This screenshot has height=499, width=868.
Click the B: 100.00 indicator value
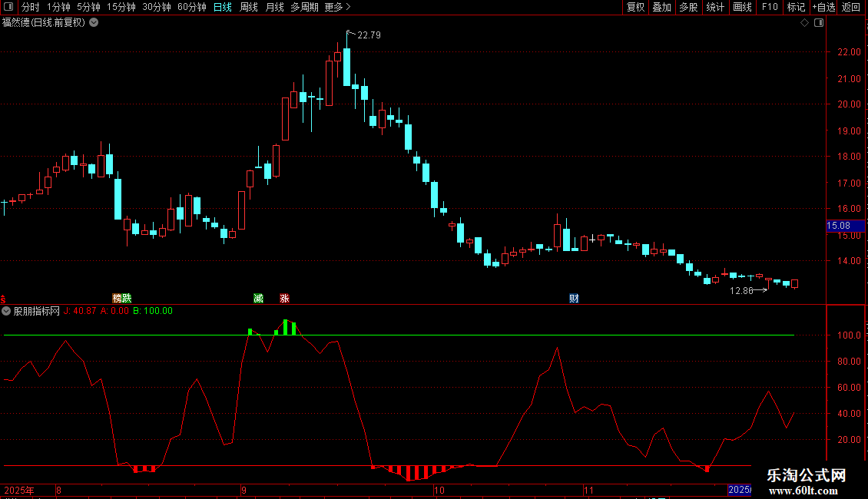point(153,311)
